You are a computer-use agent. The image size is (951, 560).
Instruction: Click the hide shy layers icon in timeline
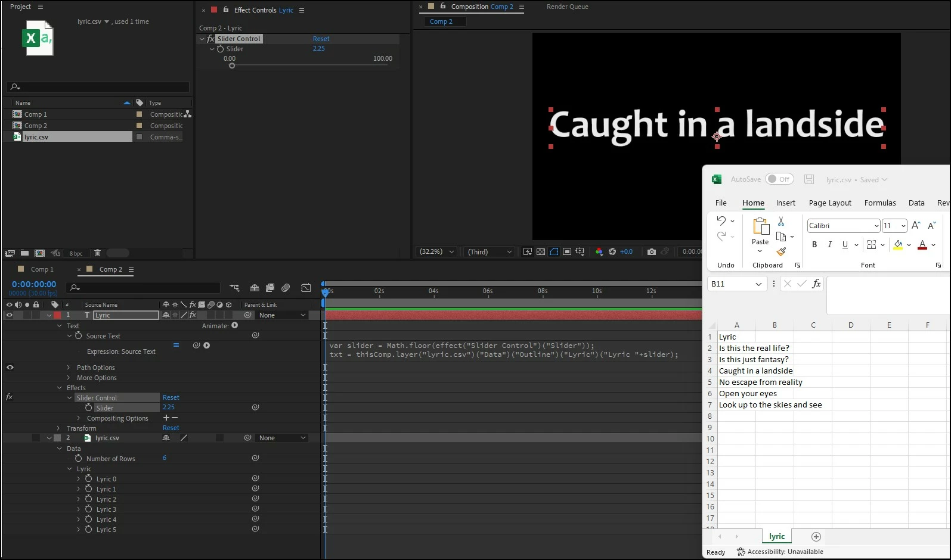tap(255, 288)
